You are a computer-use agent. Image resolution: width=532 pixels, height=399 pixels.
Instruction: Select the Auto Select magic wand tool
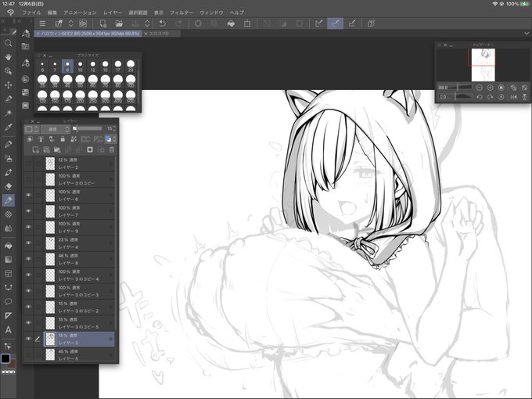(x=9, y=113)
